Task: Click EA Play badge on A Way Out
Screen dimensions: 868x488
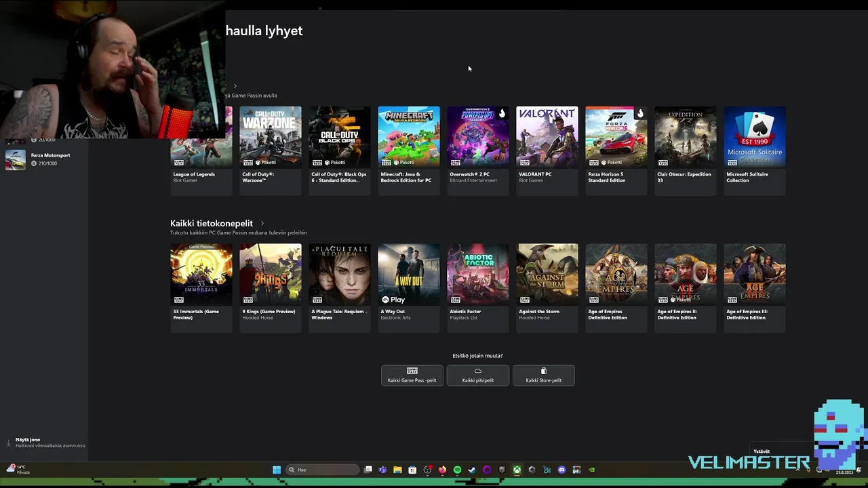Action: coord(393,300)
